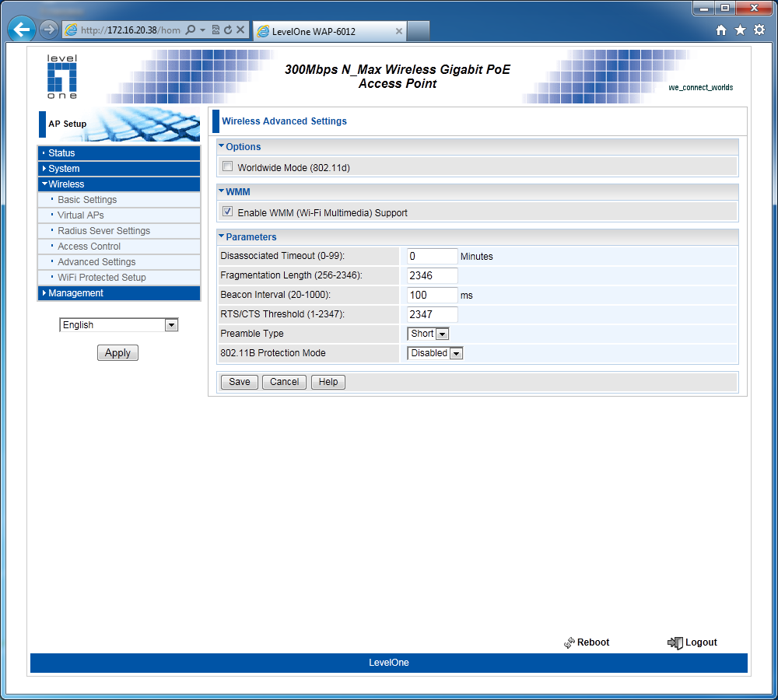Click the Reboot icon
This screenshot has height=700, width=778.
click(x=569, y=642)
